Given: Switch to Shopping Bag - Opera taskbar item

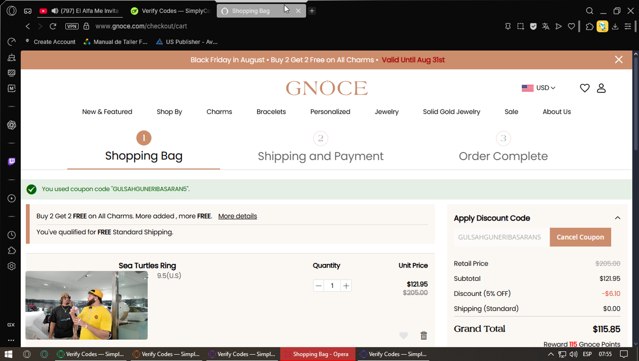Looking at the screenshot, I should pos(317,354).
